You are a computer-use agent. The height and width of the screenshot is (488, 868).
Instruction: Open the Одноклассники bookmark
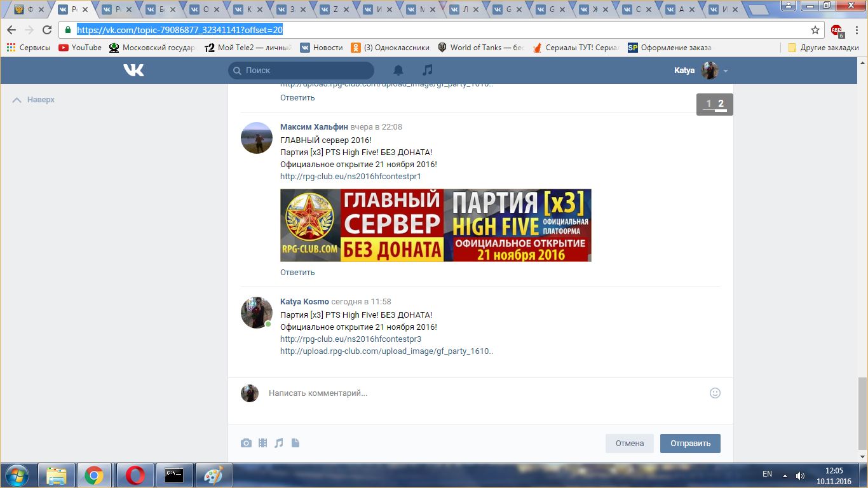(x=390, y=48)
